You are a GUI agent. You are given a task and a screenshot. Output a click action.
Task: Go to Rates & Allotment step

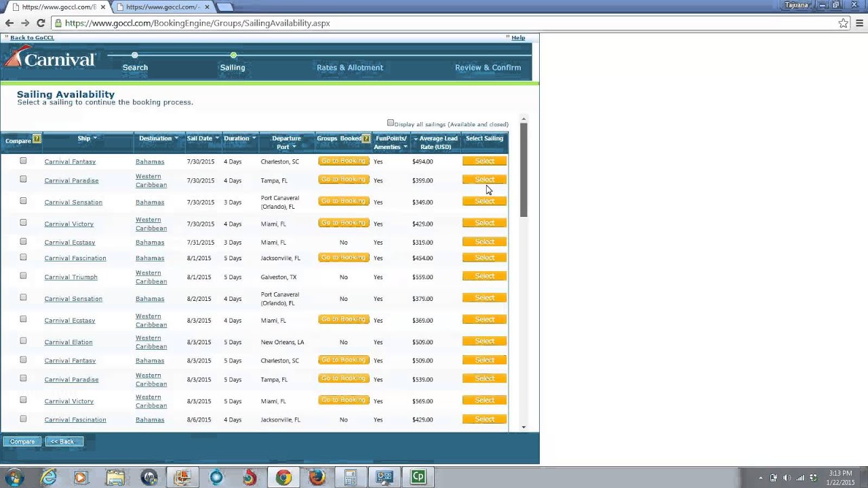pyautogui.click(x=350, y=68)
